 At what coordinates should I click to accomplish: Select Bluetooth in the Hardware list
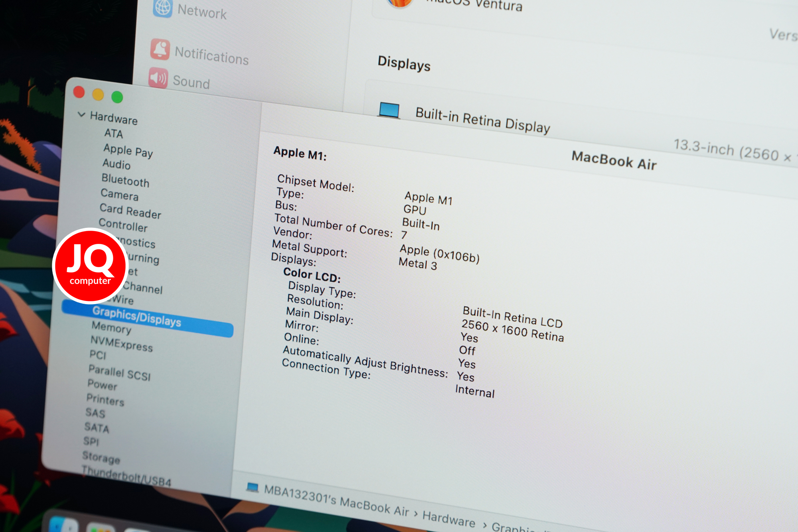[x=125, y=180]
